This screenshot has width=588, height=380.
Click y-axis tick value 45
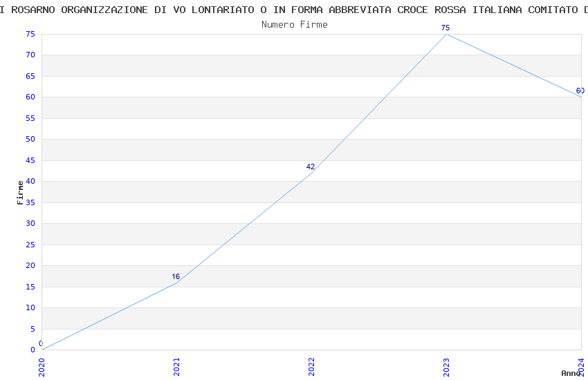tap(30, 160)
